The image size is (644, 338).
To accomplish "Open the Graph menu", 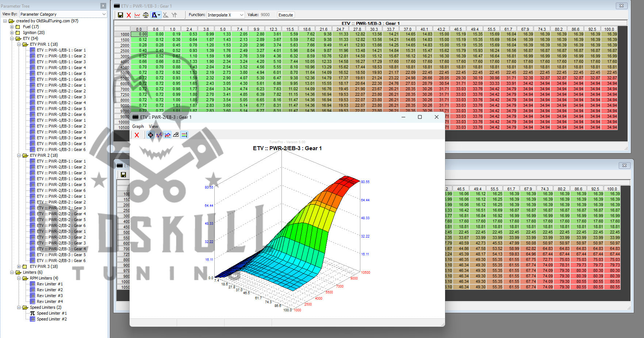I will [138, 126].
